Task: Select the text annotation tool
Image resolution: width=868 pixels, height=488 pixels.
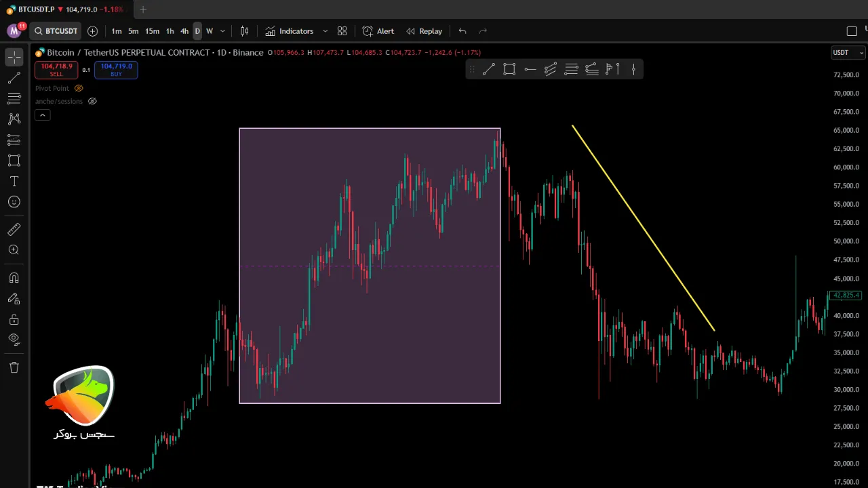Action: pos(14,182)
